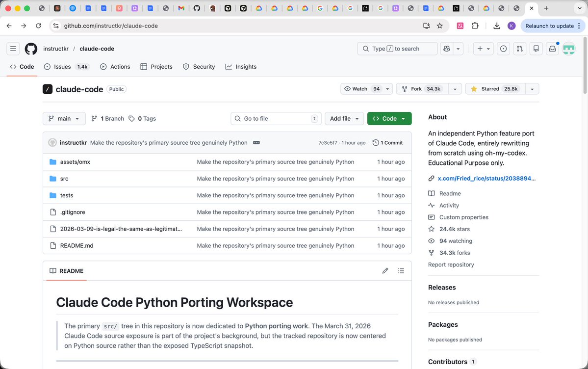This screenshot has height=369, width=588.
Task: Go to the Security tab
Action: (x=199, y=67)
